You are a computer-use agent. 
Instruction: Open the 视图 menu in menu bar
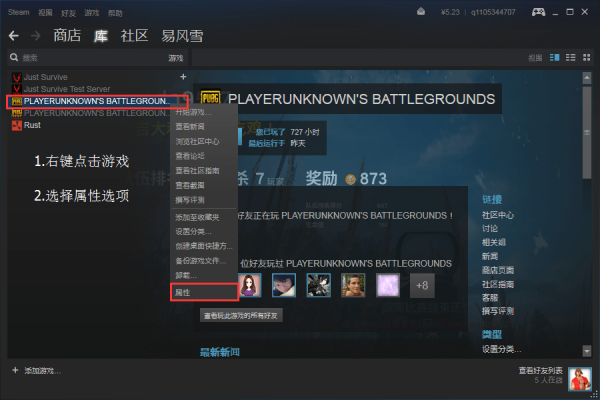[45, 13]
